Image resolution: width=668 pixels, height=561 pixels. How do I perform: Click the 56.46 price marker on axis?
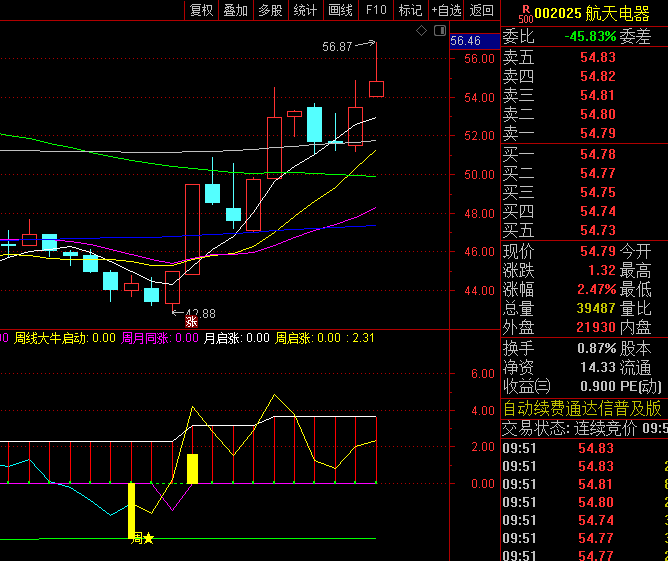tap(465, 41)
